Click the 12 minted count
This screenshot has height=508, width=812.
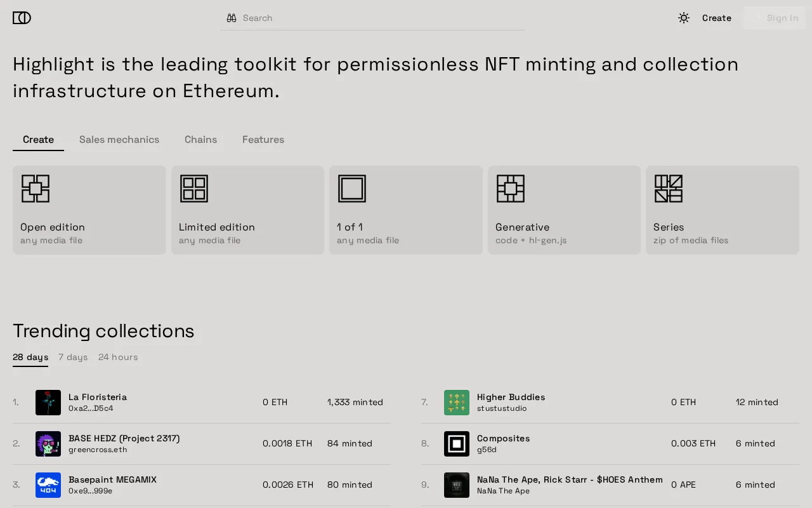pos(757,403)
